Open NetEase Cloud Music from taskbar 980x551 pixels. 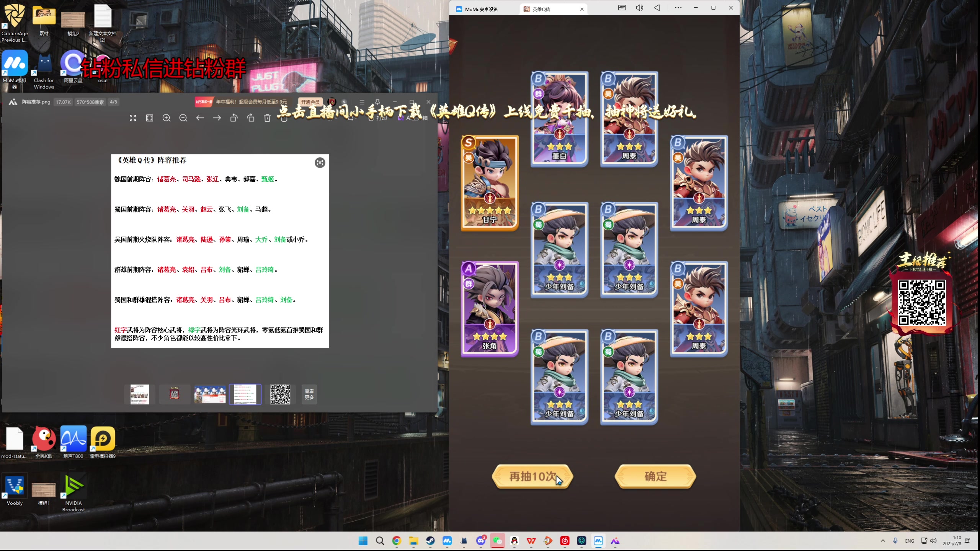tap(565, 541)
